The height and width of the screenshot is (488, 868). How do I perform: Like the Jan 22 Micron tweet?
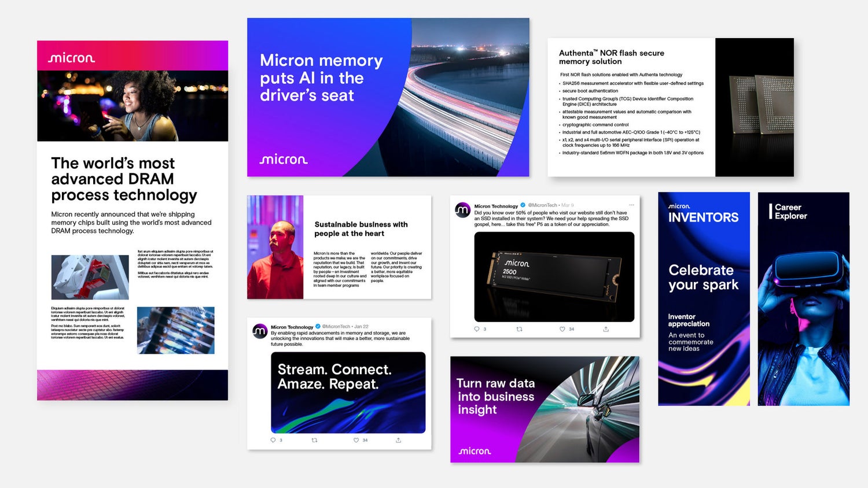click(356, 440)
